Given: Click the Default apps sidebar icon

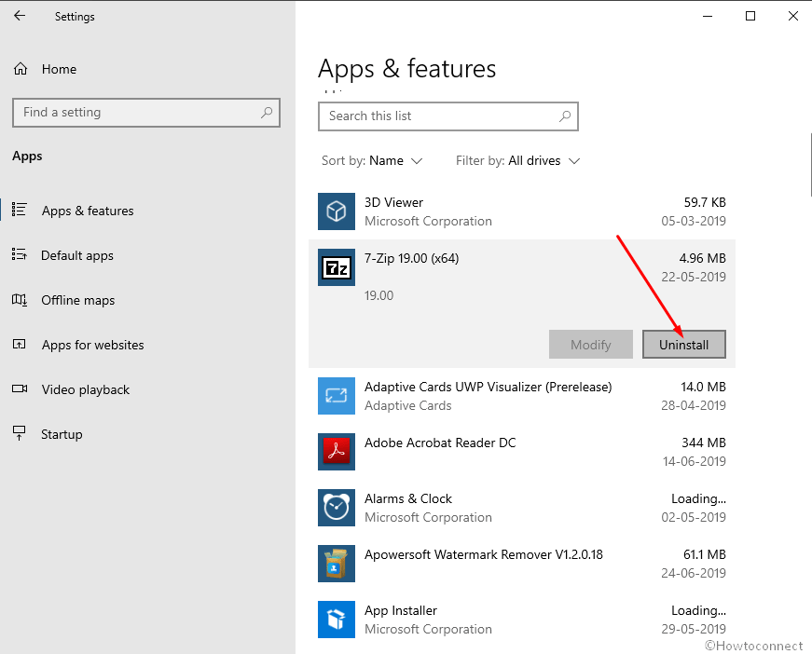Looking at the screenshot, I should (x=20, y=254).
